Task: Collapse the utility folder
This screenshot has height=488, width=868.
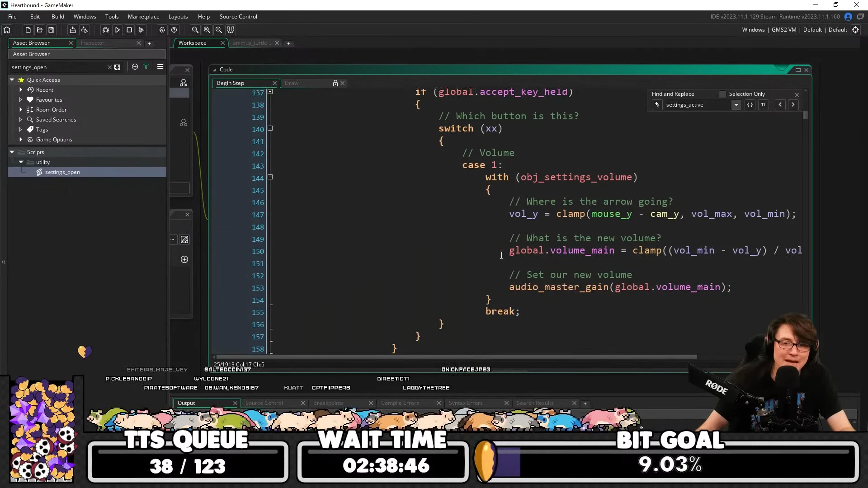Action: click(21, 162)
